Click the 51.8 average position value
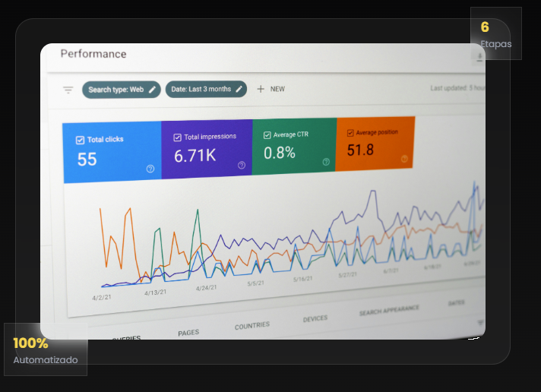Image resolution: width=541 pixels, height=392 pixels. point(360,150)
